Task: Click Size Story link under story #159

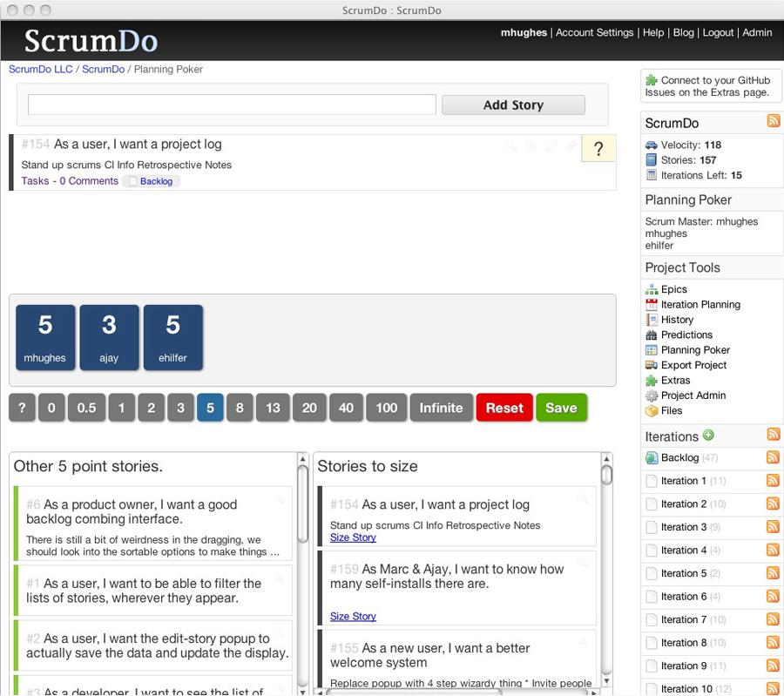Action: click(x=353, y=617)
